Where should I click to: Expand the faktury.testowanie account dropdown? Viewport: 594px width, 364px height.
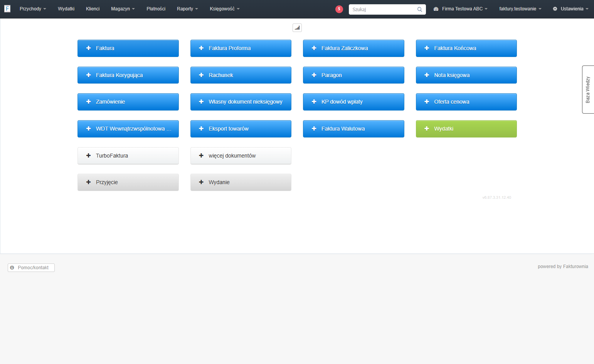tap(520, 9)
